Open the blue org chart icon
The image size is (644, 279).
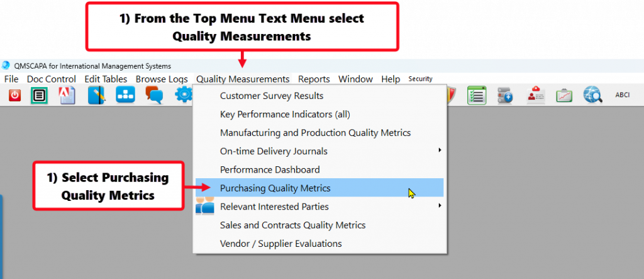[125, 95]
